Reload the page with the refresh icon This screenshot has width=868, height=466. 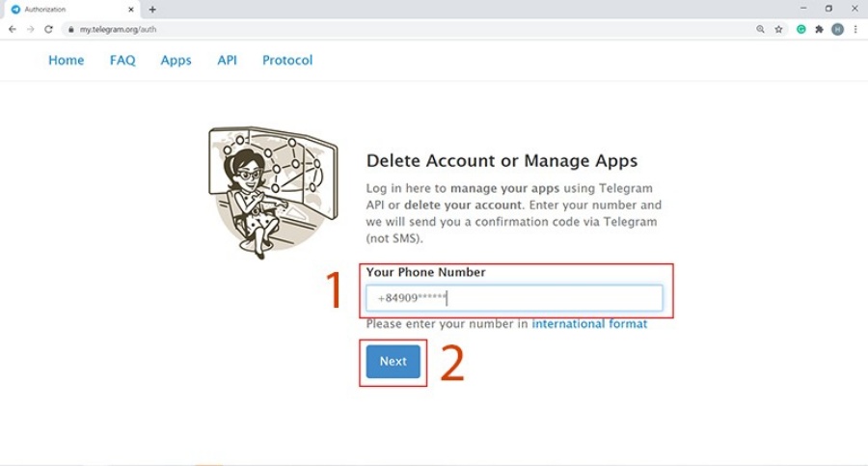pos(48,29)
